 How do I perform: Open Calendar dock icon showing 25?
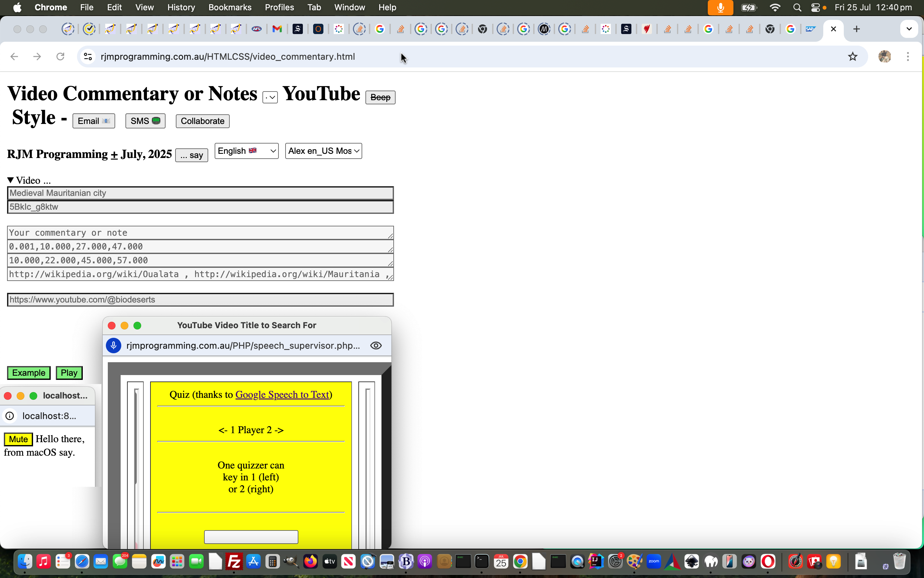(x=501, y=562)
